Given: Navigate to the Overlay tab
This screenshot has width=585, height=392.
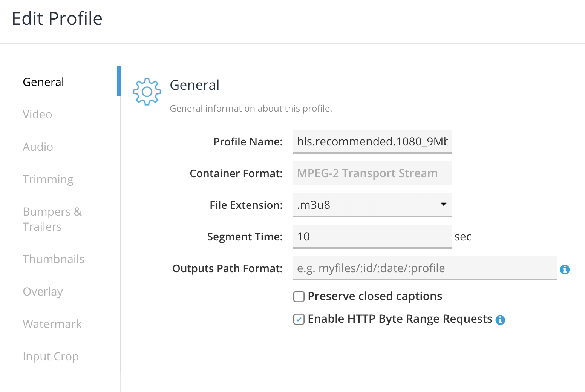Looking at the screenshot, I should tap(43, 291).
